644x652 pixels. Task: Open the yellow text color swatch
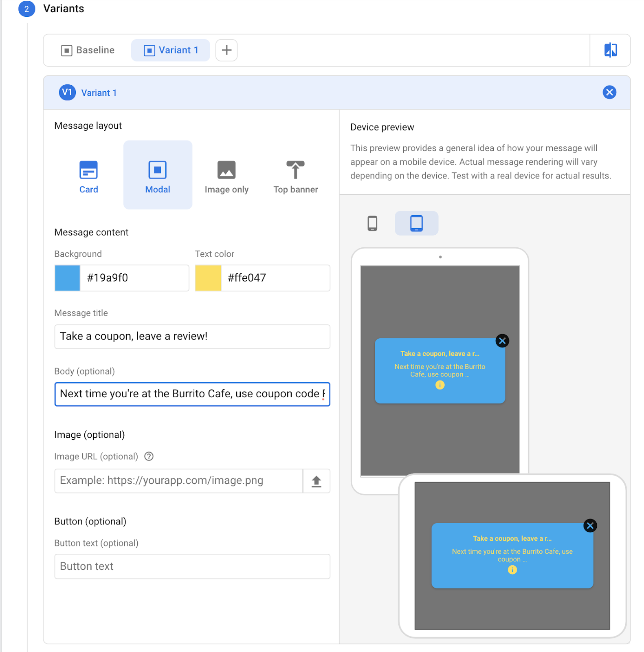point(208,278)
